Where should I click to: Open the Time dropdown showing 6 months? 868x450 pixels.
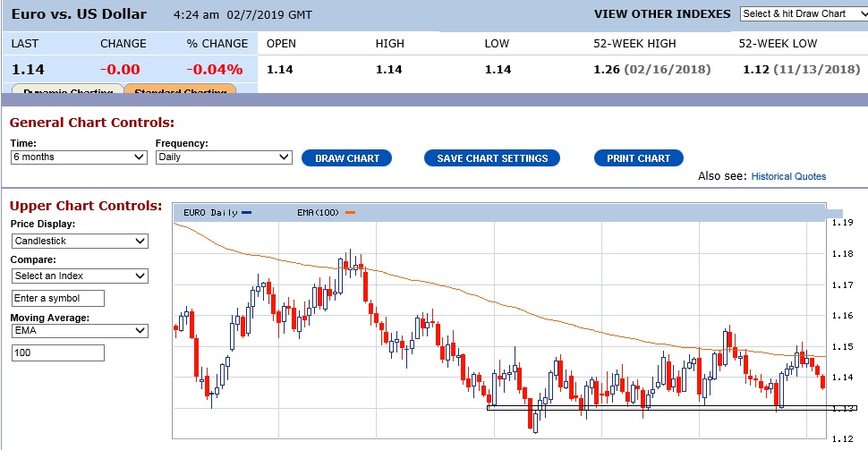tap(79, 157)
